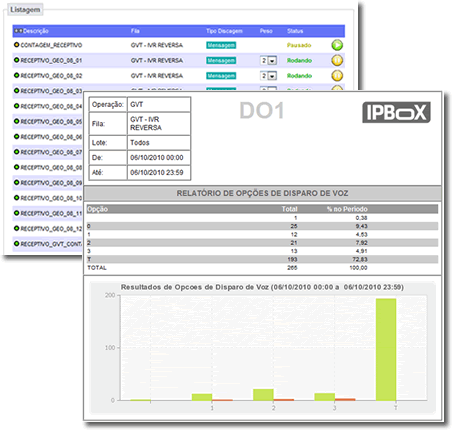Click Mensagem tag on CONTAGEM_RECEPTIVO row
452x430 pixels.
(x=221, y=45)
